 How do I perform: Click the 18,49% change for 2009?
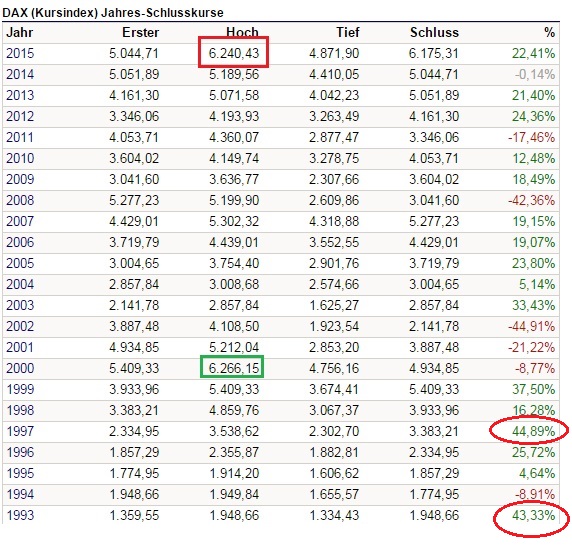(x=533, y=179)
